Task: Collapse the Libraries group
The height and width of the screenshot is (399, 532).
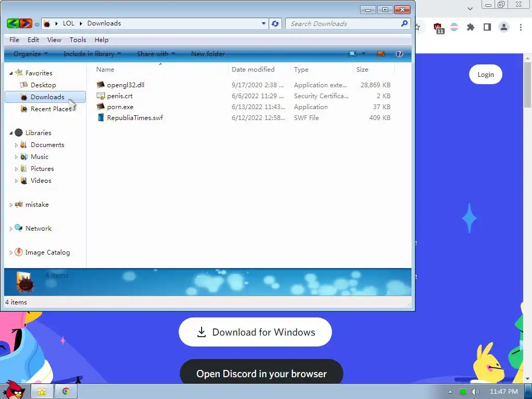Action: 11,133
